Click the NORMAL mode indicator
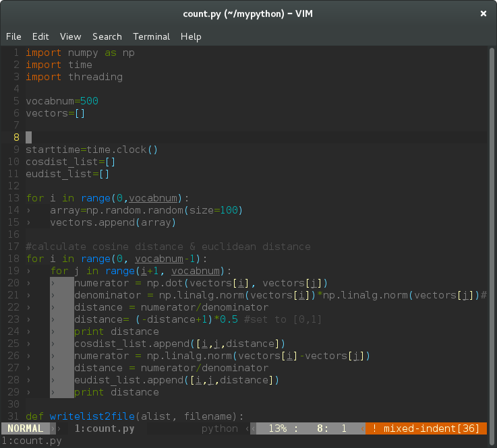 coord(26,428)
